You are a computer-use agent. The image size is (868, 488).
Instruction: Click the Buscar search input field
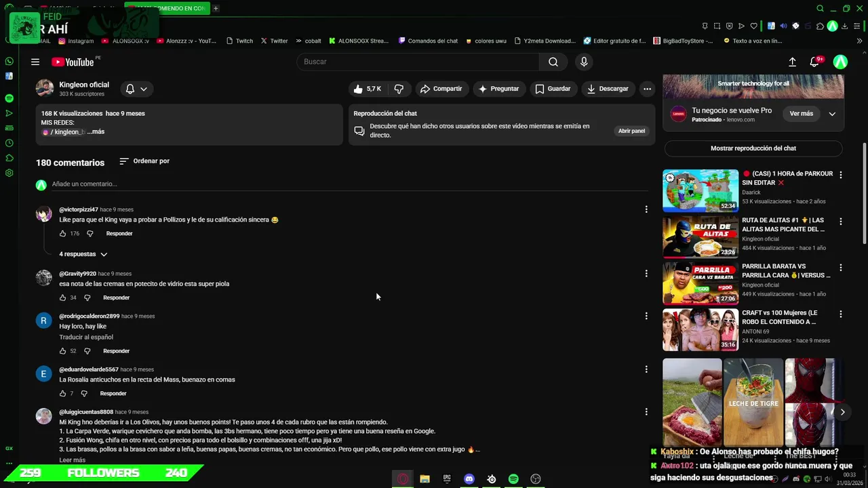coord(418,62)
